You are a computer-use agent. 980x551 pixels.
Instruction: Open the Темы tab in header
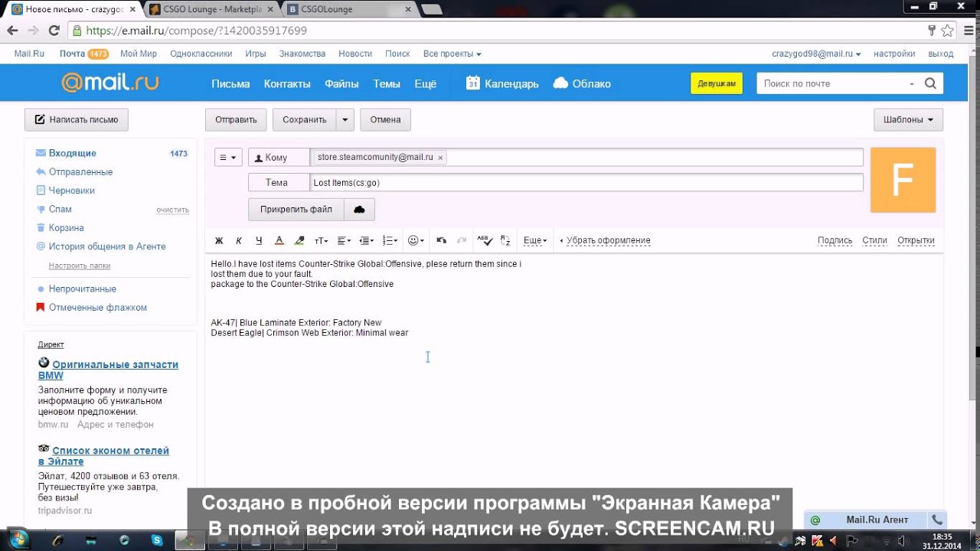click(387, 83)
